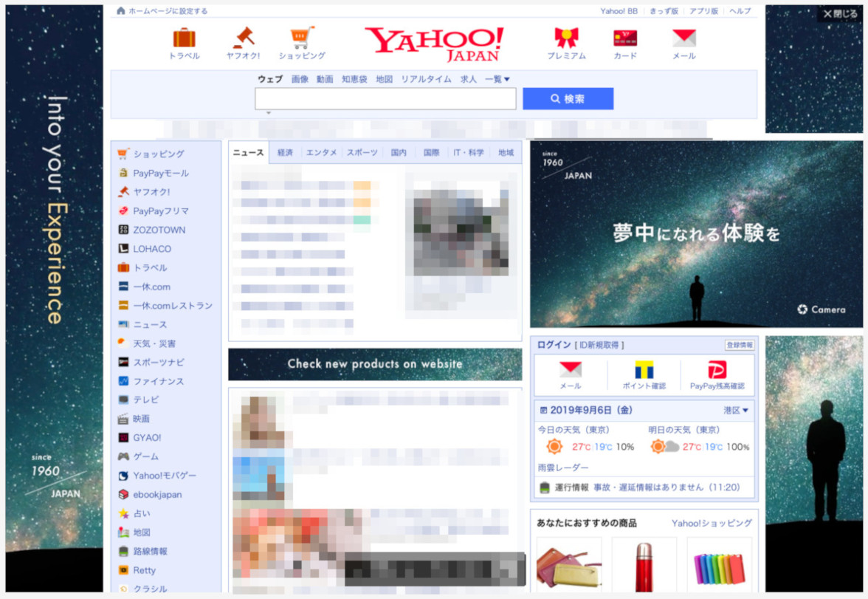The image size is (868, 599).
Task: Click the PayPay残高確認 icon
Action: [717, 369]
